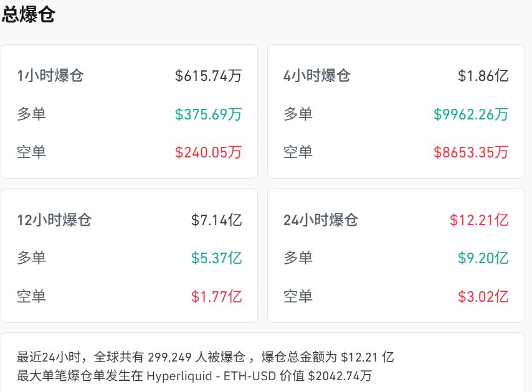This screenshot has width=532, height=392.
Task: Click the $240.05万 short liquidation value
Action: 208,152
